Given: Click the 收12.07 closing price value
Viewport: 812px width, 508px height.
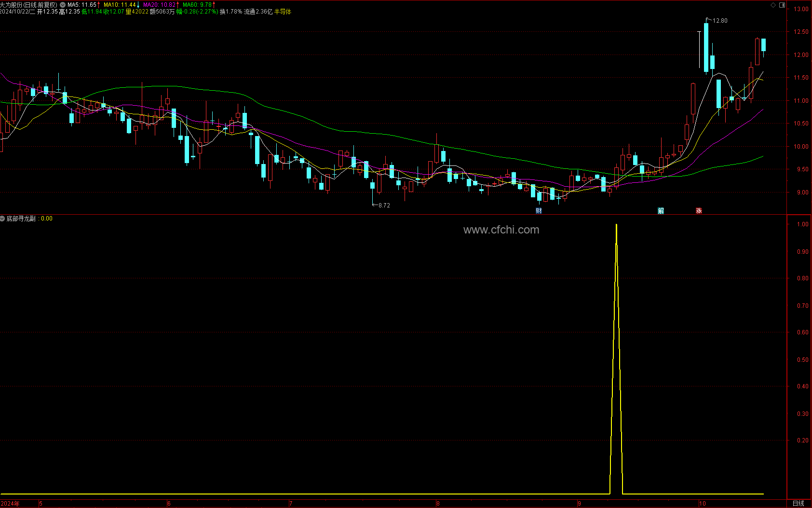Looking at the screenshot, I should pos(114,12).
